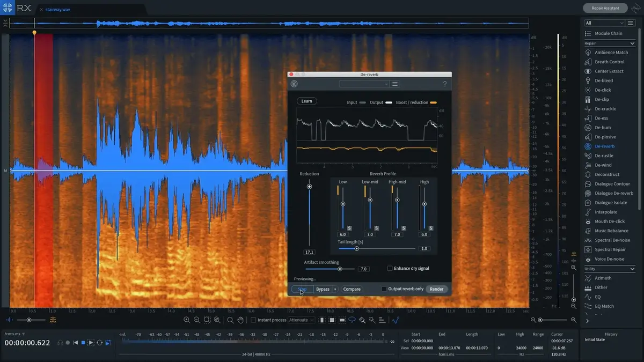This screenshot has width=644, height=362.
Task: Adjust the Tail length slider
Action: [x=356, y=248]
